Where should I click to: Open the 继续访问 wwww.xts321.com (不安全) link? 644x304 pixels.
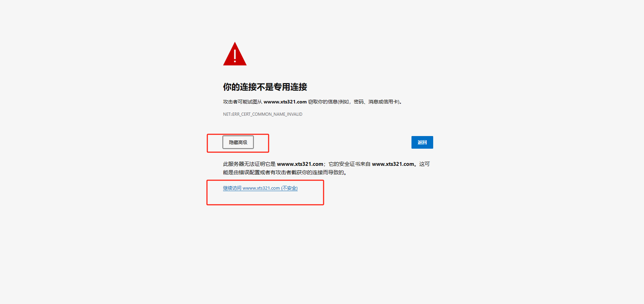260,188
